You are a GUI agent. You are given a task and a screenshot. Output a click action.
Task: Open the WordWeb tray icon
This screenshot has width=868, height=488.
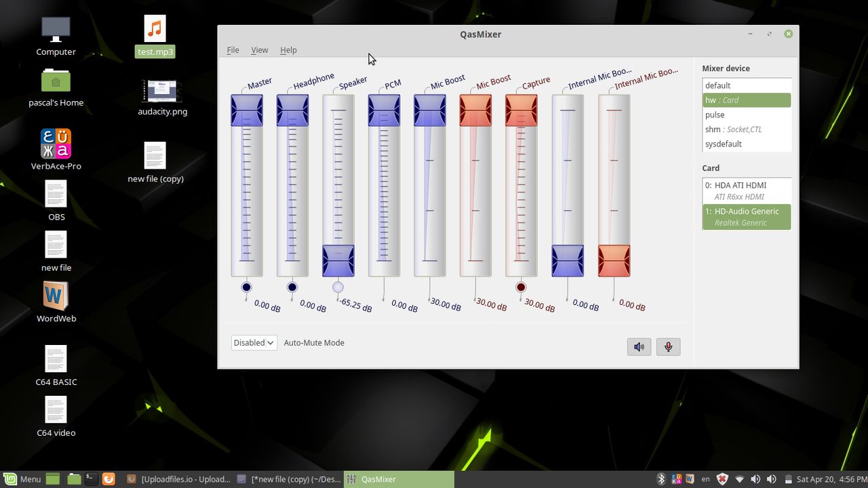(x=690, y=479)
